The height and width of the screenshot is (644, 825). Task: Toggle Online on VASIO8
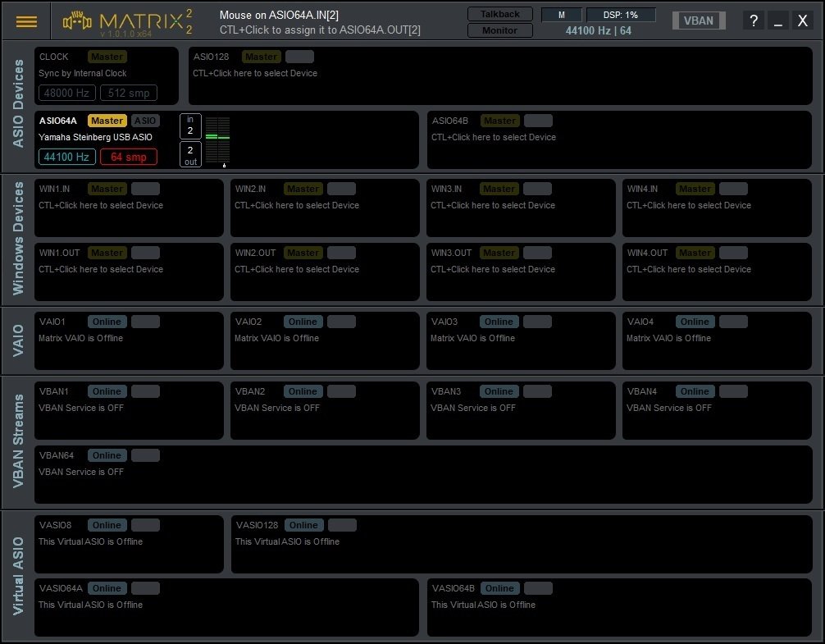[107, 525]
